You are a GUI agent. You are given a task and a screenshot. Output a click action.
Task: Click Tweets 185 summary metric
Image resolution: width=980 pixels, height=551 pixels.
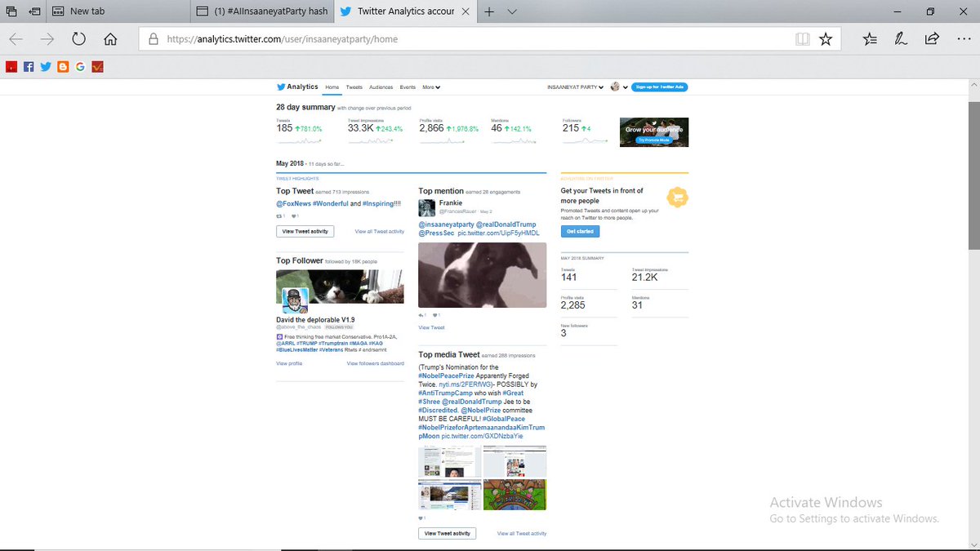pyautogui.click(x=299, y=127)
